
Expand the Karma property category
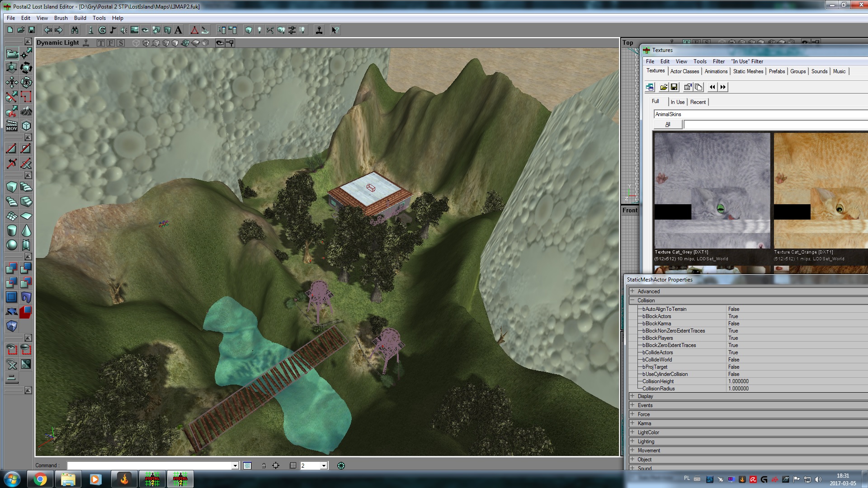[632, 423]
